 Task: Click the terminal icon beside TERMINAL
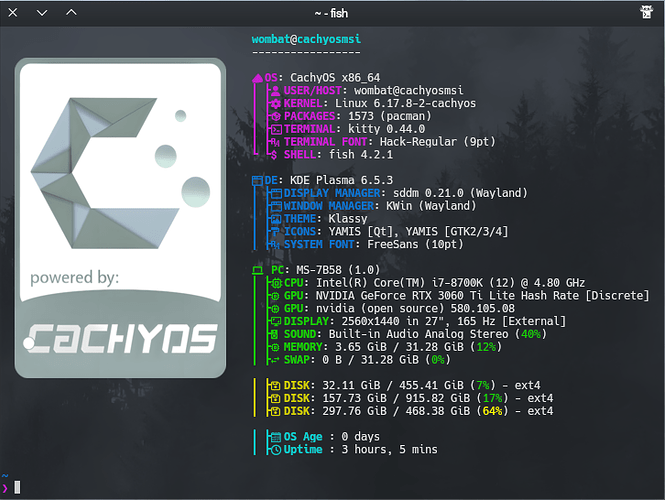pos(276,129)
